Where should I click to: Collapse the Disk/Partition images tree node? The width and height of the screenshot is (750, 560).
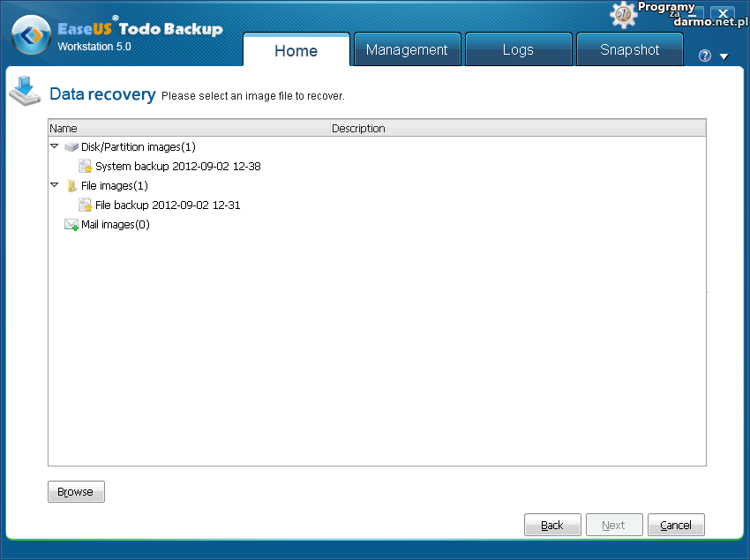55,146
